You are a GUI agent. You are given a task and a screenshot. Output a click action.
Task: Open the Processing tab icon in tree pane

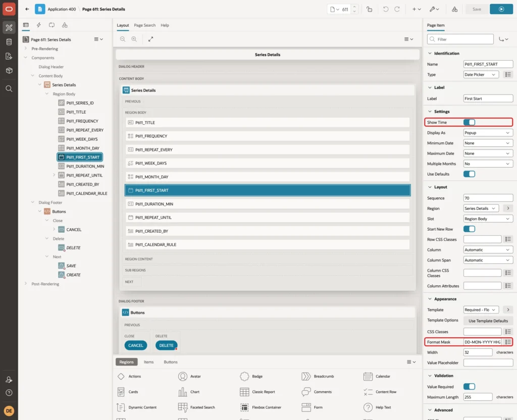52,25
